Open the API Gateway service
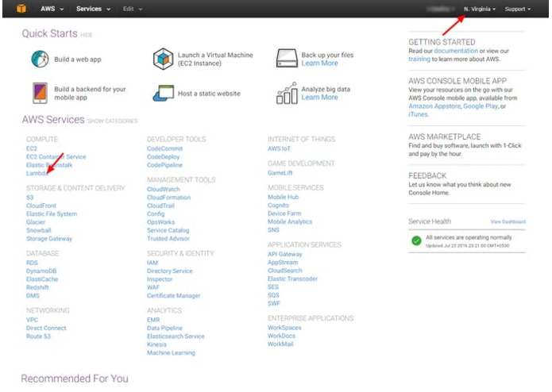 tap(285, 254)
